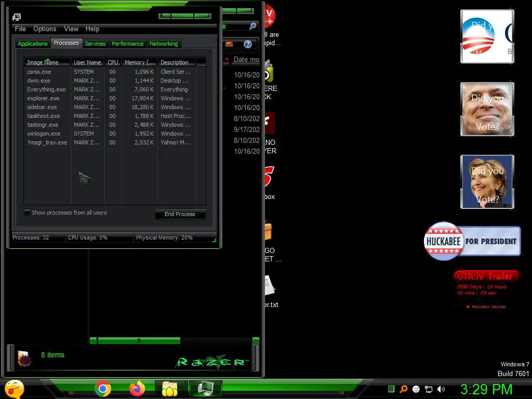Screen dimensions: 532x399
Task: Open the volume speaker tray icon
Action: (441, 389)
